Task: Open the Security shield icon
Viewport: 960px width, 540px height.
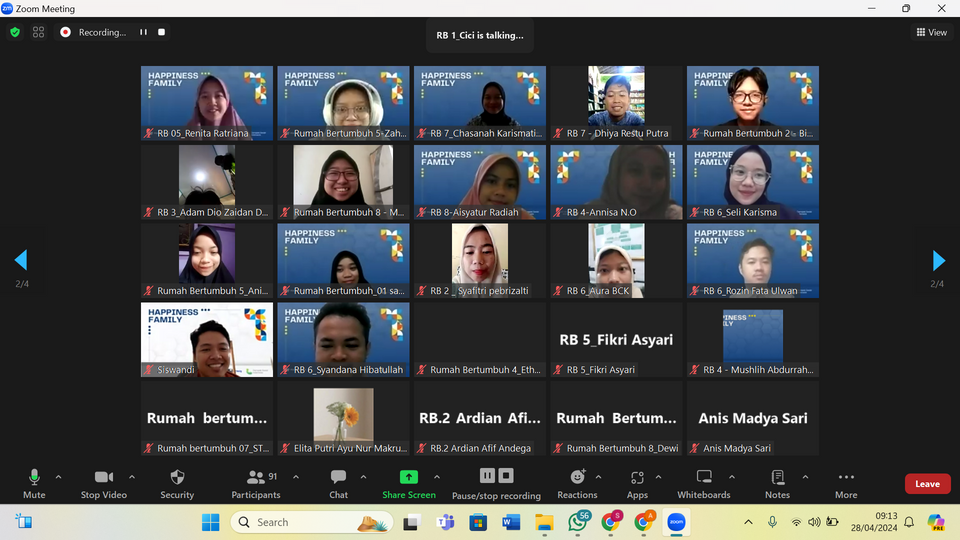Action: coord(177,478)
